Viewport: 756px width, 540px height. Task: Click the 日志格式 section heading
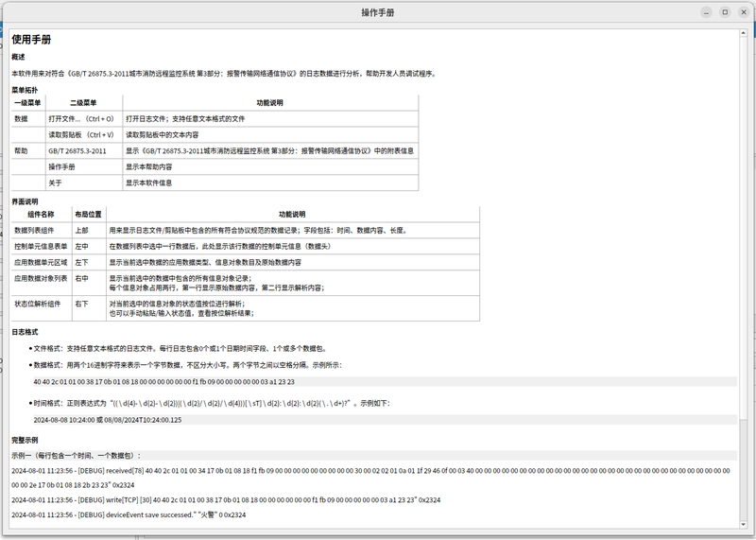tap(25, 332)
